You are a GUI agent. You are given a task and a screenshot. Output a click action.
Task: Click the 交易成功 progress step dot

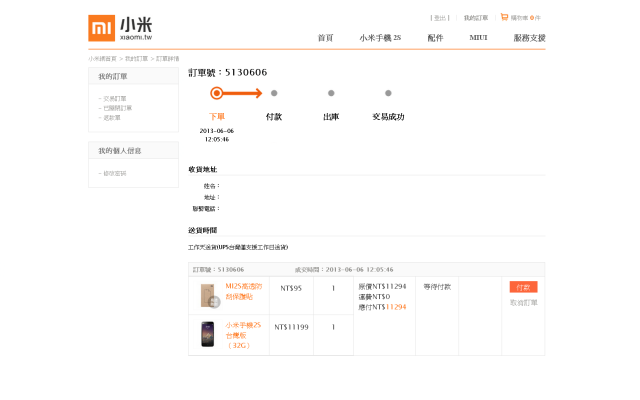pyautogui.click(x=388, y=93)
